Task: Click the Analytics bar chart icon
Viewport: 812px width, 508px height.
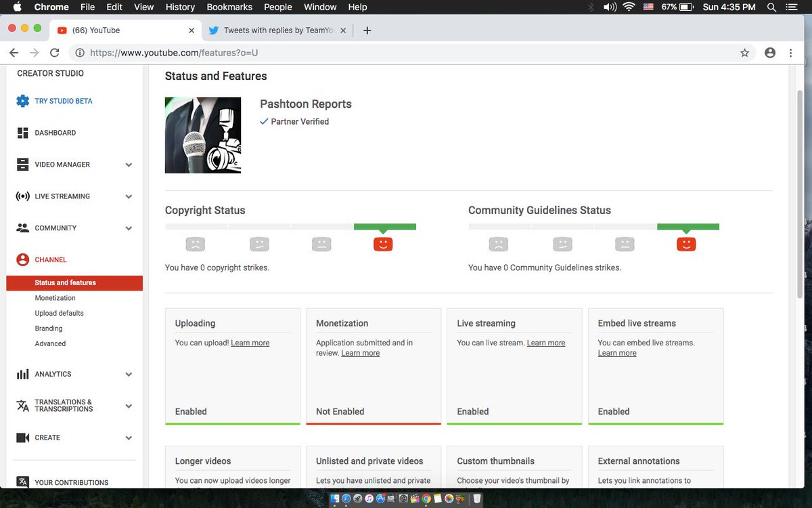Action: click(x=23, y=374)
